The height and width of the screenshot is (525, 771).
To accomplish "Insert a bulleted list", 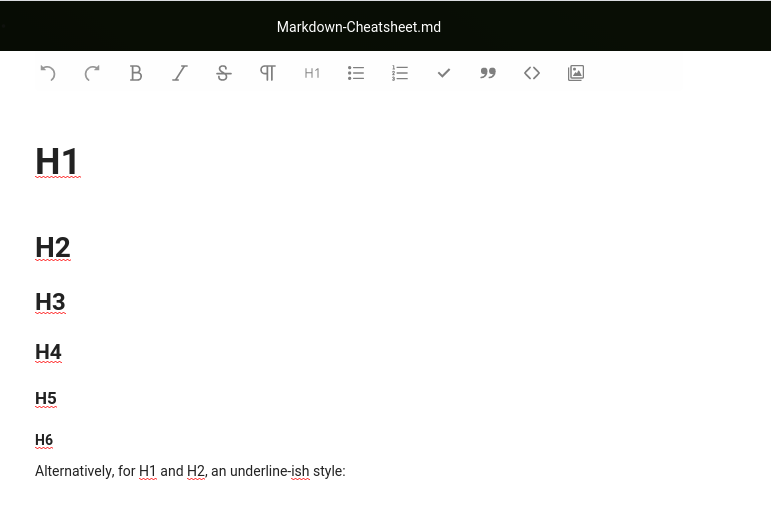I will pos(356,73).
